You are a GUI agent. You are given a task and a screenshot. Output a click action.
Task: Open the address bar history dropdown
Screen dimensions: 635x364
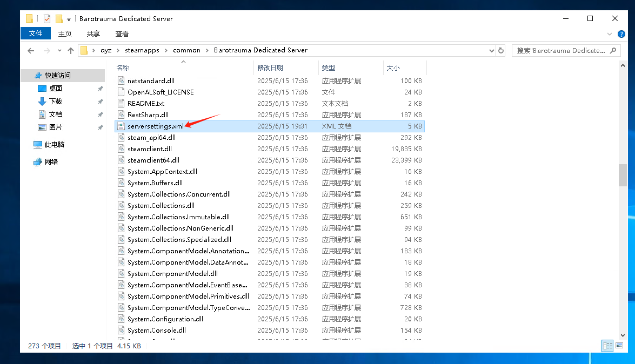[491, 51]
